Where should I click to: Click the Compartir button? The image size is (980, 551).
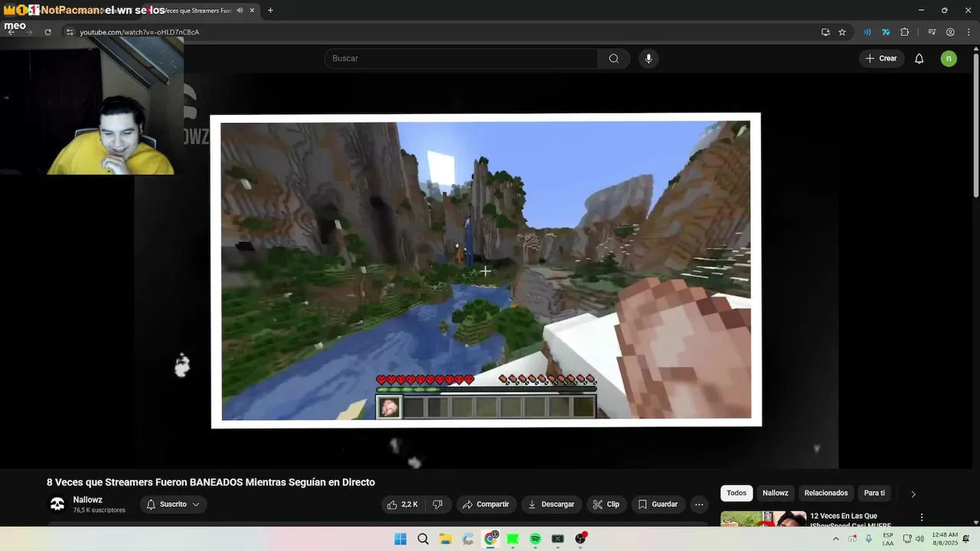point(486,504)
